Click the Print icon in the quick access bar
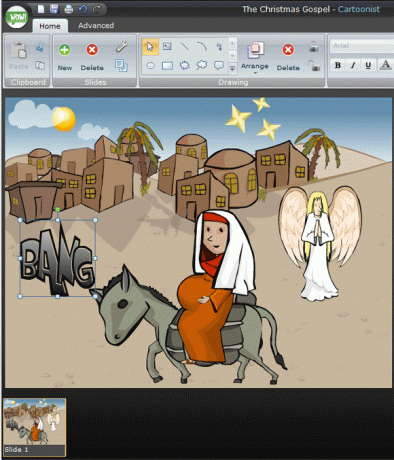394x460 pixels. click(68, 9)
